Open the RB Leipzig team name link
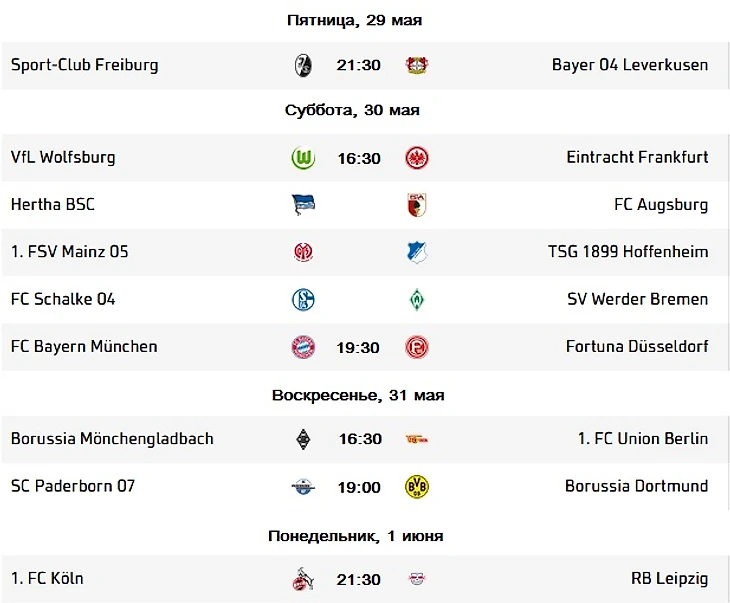The image size is (730, 603). click(x=669, y=579)
